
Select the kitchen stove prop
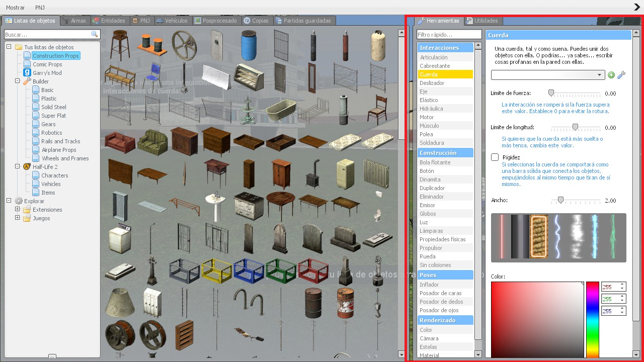249,206
